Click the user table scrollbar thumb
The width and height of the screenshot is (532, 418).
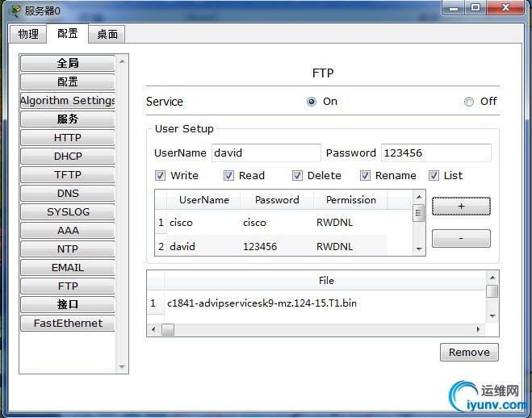418,213
